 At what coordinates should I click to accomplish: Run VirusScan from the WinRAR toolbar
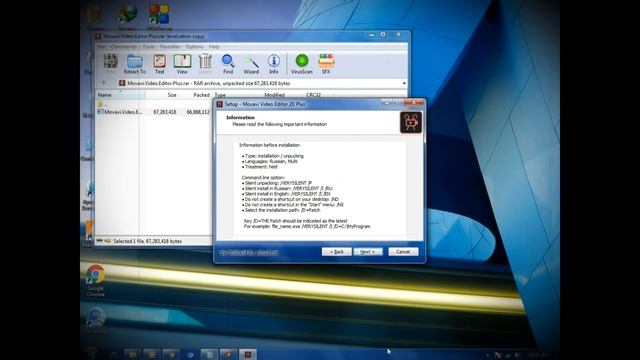[302, 64]
